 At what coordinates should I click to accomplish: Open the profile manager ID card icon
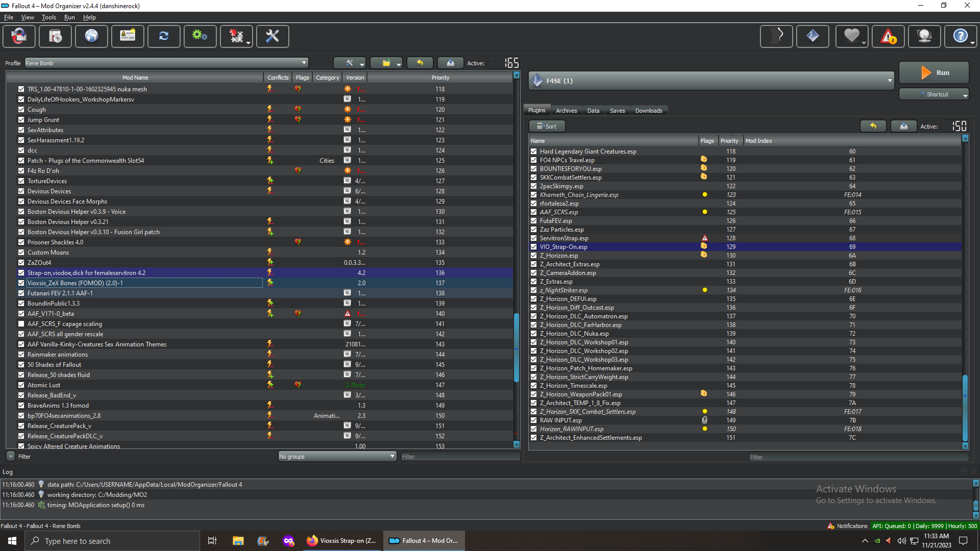pyautogui.click(x=128, y=36)
